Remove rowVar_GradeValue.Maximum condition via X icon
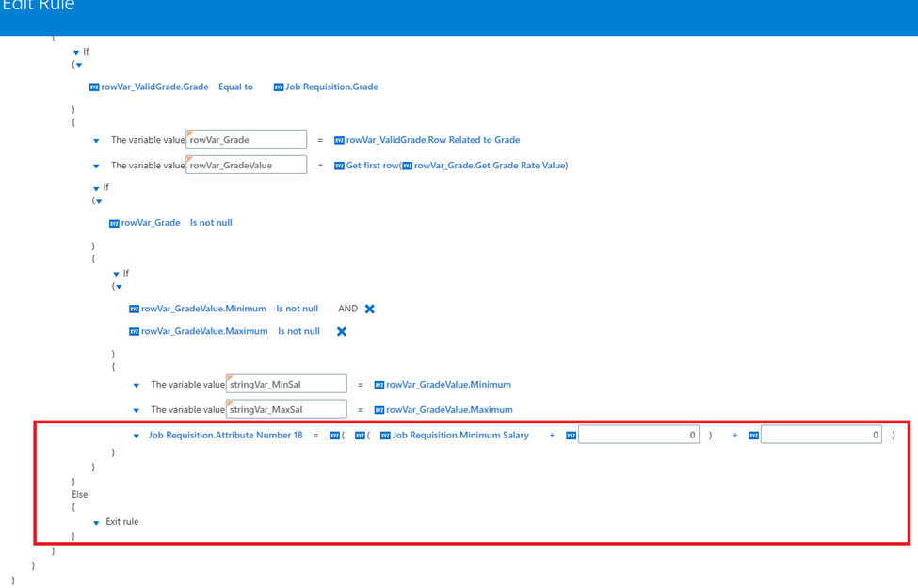Image resolution: width=918 pixels, height=588 pixels. 341,331
